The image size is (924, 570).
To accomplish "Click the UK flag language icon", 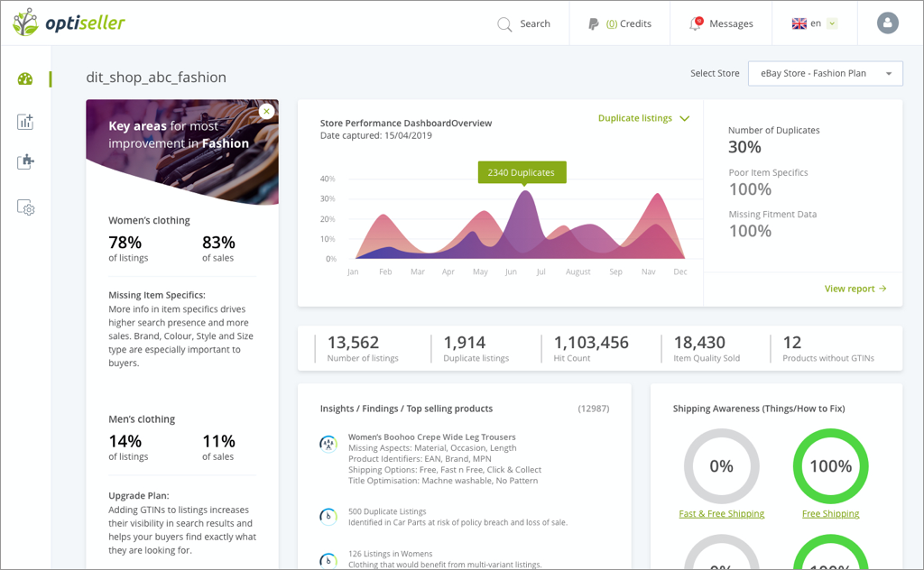I will coord(799,23).
